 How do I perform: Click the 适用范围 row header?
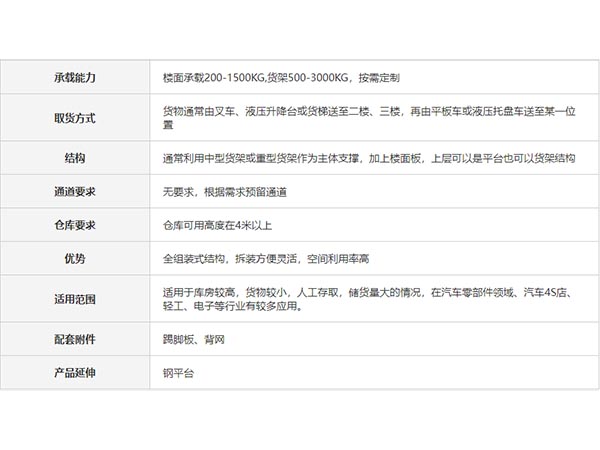point(75,299)
